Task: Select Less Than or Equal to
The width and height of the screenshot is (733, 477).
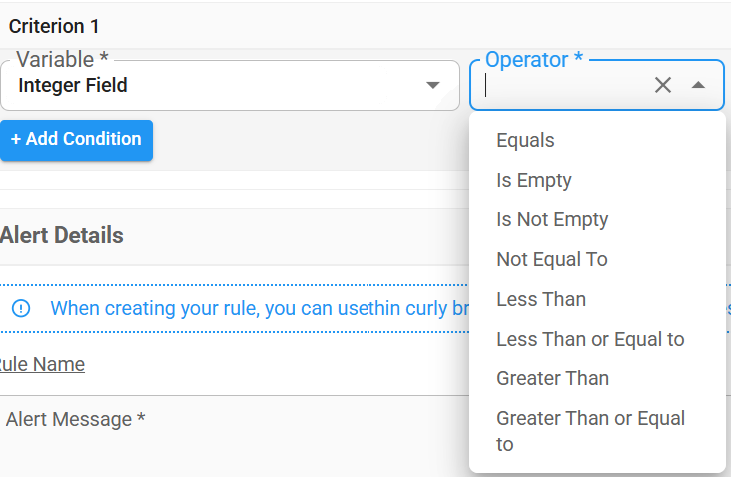Action: point(590,339)
